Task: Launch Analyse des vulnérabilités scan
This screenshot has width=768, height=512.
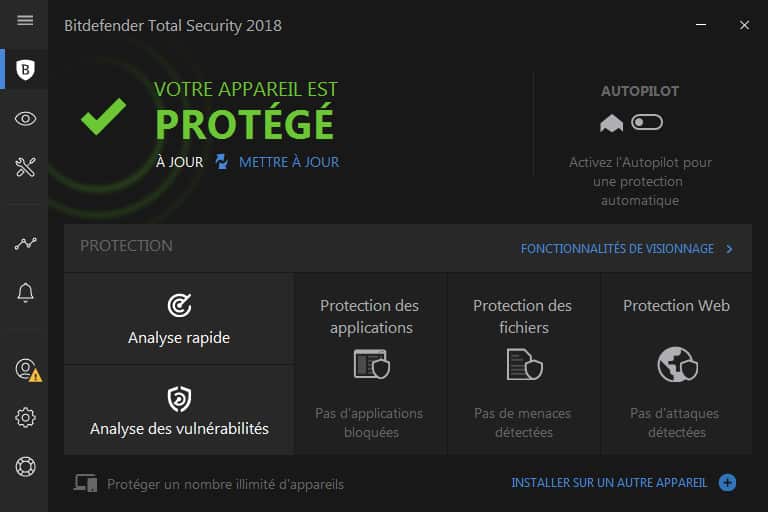Action: (x=179, y=411)
